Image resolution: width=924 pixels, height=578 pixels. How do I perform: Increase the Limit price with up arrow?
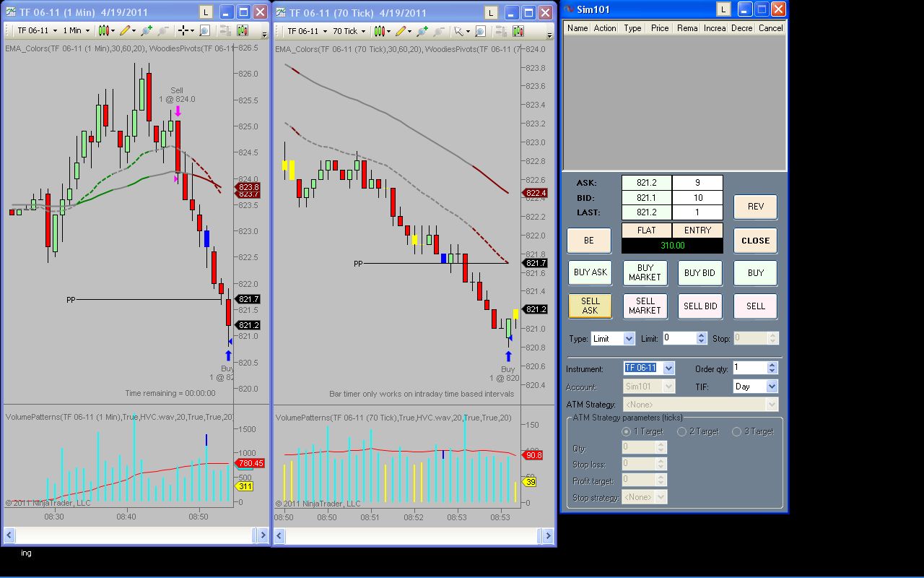click(x=701, y=335)
